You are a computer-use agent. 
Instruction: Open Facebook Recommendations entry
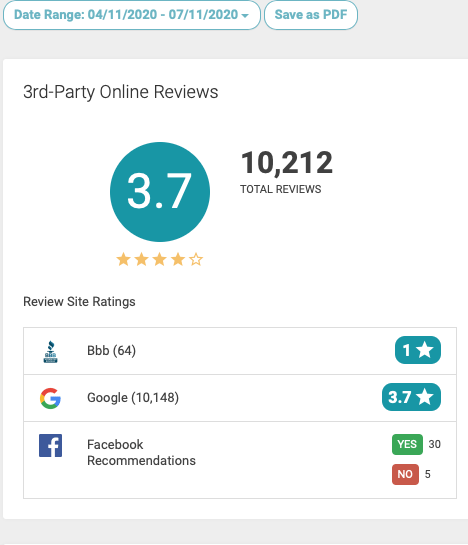pos(141,452)
